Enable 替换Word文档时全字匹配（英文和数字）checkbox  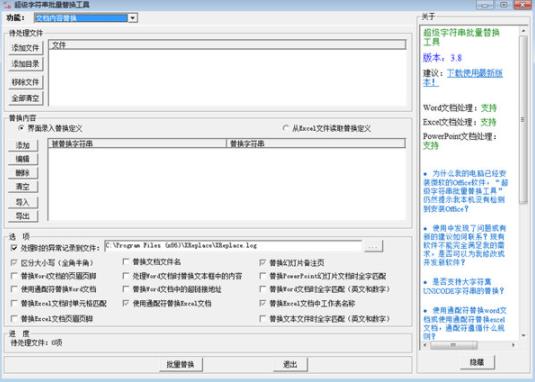[x=262, y=289]
